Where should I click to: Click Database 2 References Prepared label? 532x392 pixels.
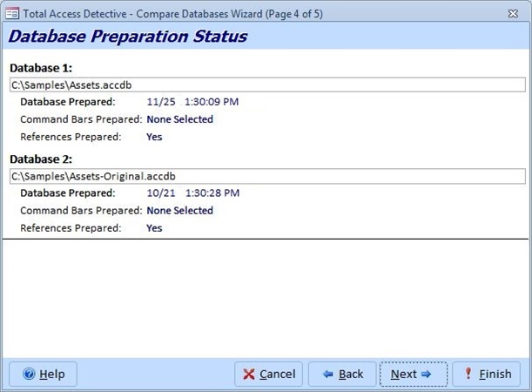(71, 228)
